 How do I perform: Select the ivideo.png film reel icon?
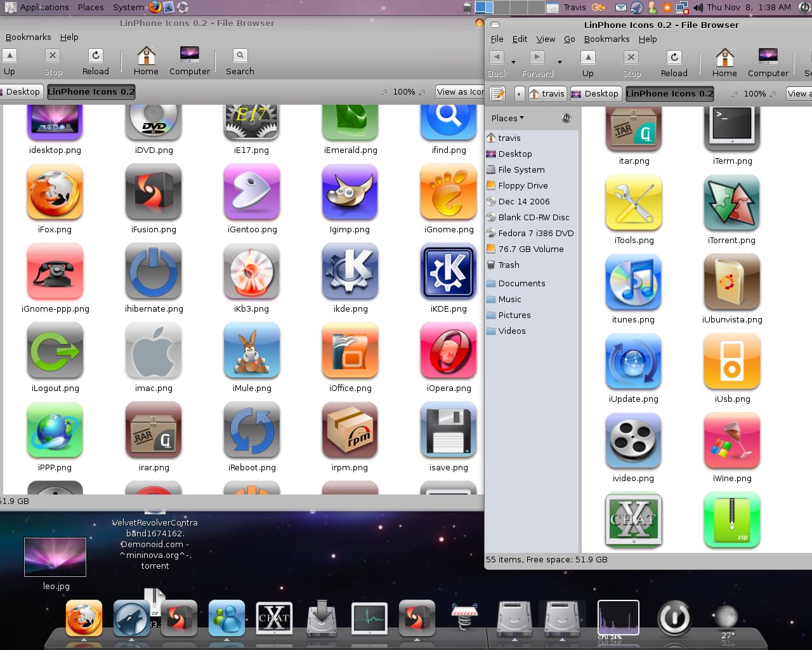point(634,441)
